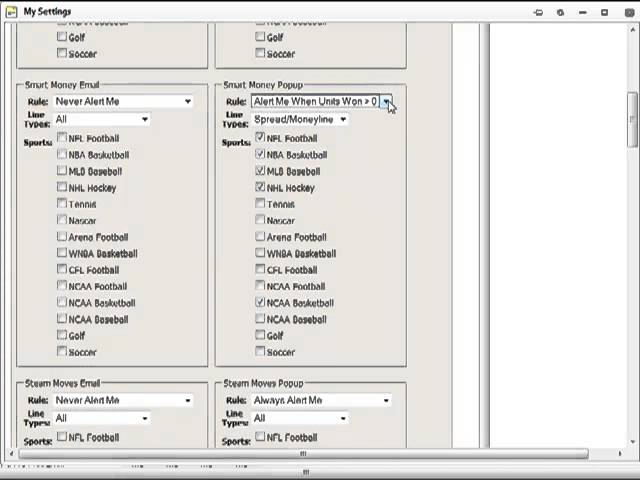Uncheck NBA Basketball in Smart Money Popup
The width and height of the screenshot is (640, 480).
(260, 154)
